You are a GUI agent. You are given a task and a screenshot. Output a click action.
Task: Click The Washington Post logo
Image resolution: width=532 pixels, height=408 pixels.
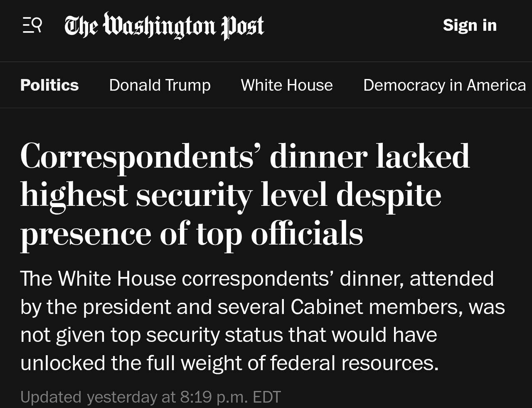point(164,25)
